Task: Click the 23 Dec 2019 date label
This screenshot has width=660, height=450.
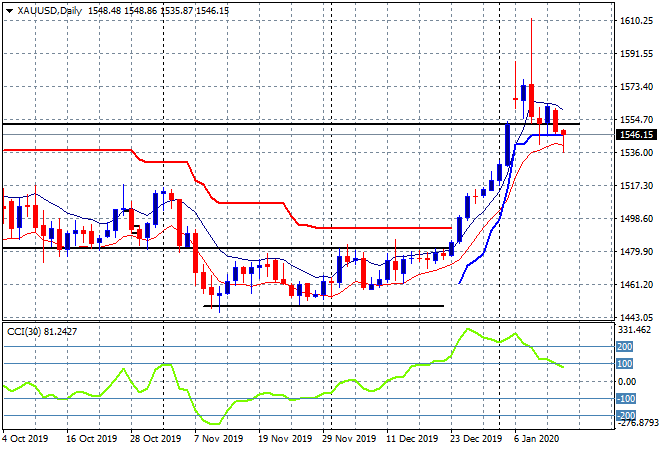Action: coord(476,439)
